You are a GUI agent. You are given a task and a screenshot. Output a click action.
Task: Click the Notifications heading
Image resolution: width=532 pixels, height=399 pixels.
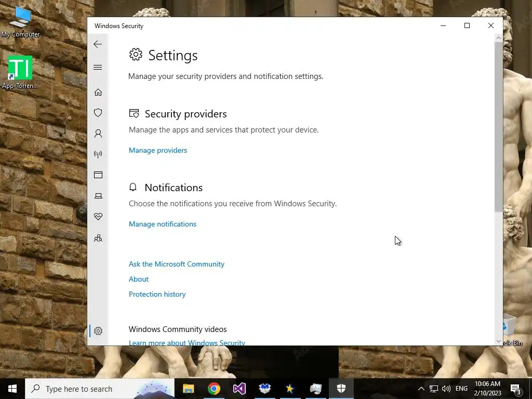pos(174,188)
